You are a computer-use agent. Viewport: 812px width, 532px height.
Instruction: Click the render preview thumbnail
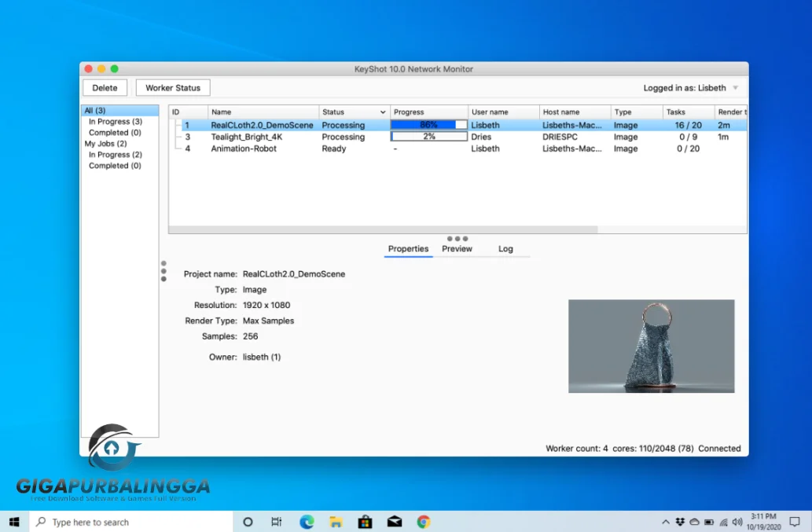(651, 346)
